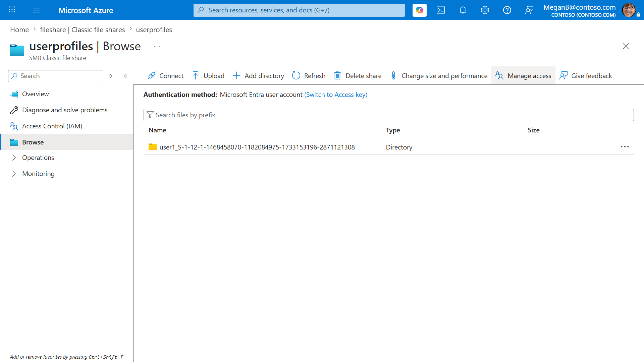
Task: Open the row ellipsis for user1 directory
Action: (x=625, y=147)
